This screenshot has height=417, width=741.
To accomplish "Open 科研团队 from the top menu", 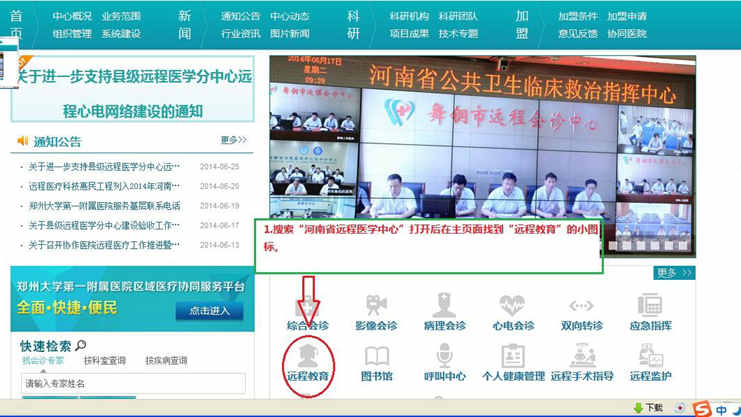I will click(458, 16).
